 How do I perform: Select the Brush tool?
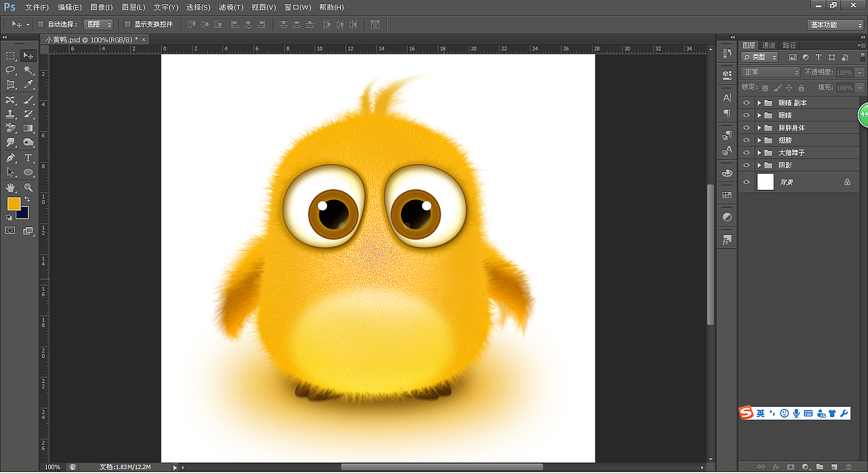(x=28, y=100)
